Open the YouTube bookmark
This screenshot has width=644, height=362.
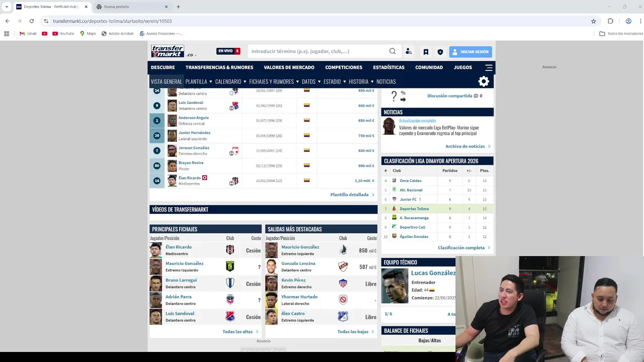coord(63,34)
